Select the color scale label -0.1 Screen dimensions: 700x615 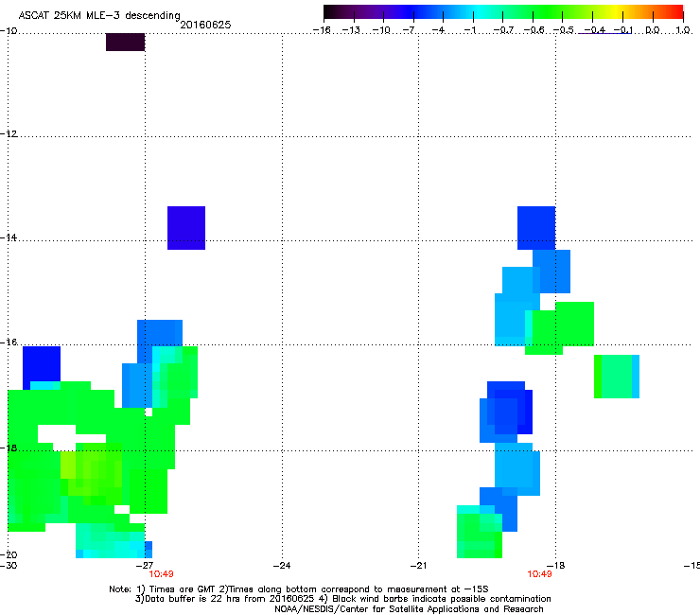coord(623,30)
